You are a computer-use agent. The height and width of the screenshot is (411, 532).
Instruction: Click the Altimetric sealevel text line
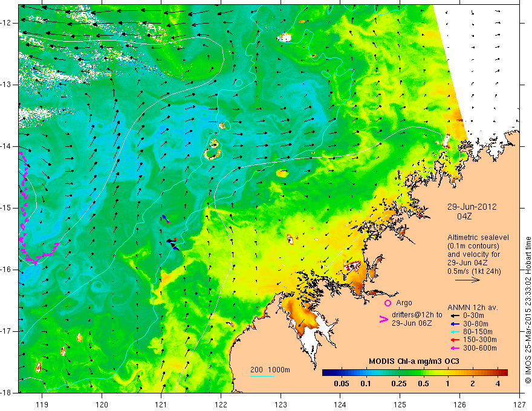pos(478,238)
